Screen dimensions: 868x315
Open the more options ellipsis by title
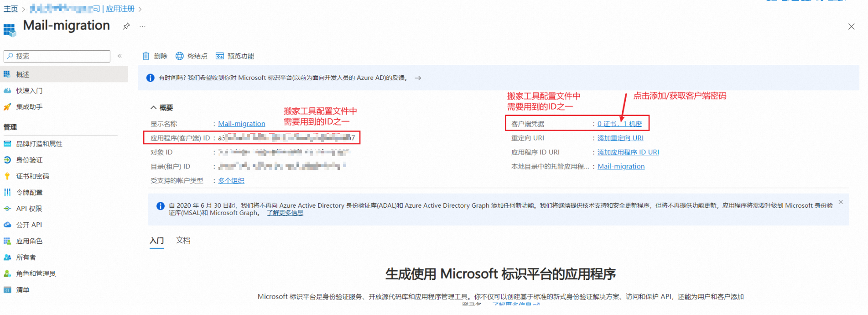point(143,26)
